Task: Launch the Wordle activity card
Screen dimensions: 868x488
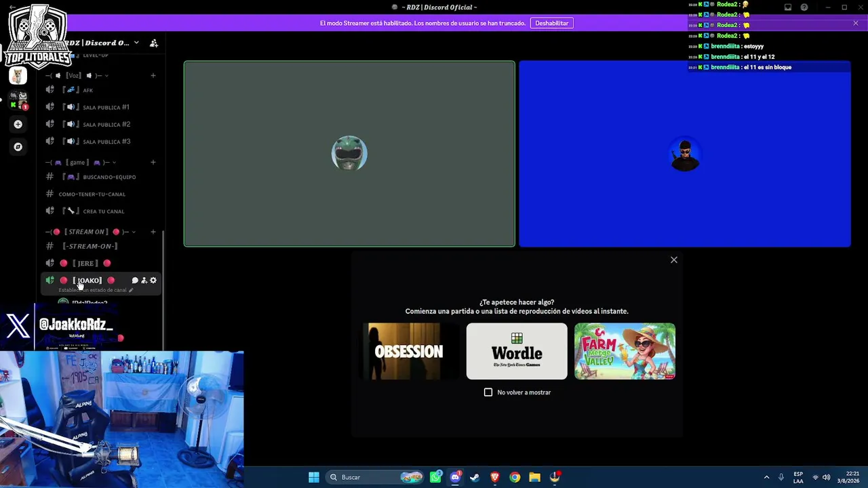Action: [x=517, y=351]
